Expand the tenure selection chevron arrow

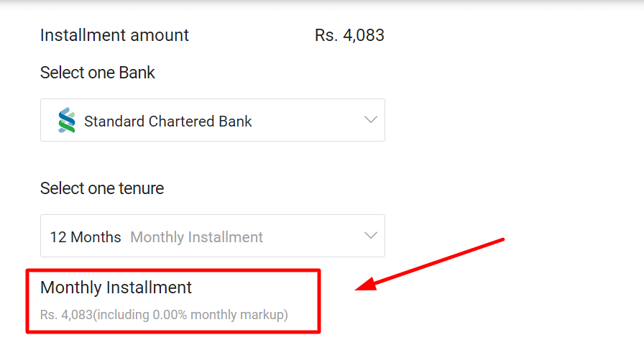tap(370, 236)
